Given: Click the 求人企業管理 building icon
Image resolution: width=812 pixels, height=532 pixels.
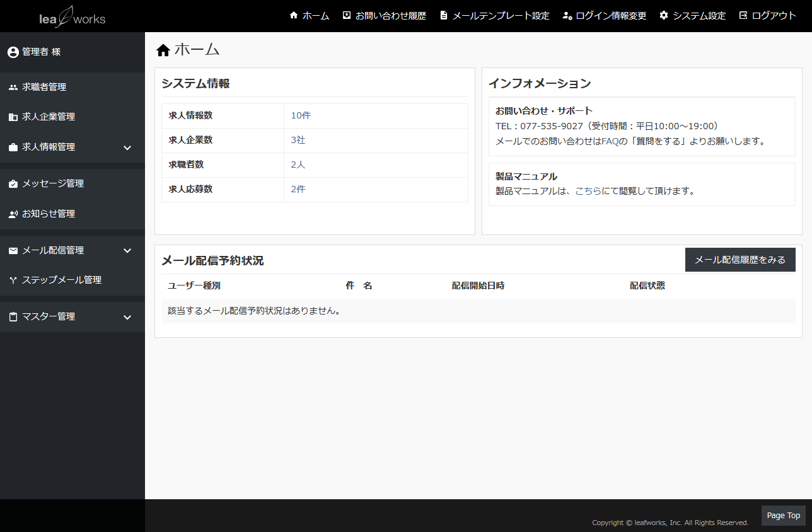Looking at the screenshot, I should 13,117.
